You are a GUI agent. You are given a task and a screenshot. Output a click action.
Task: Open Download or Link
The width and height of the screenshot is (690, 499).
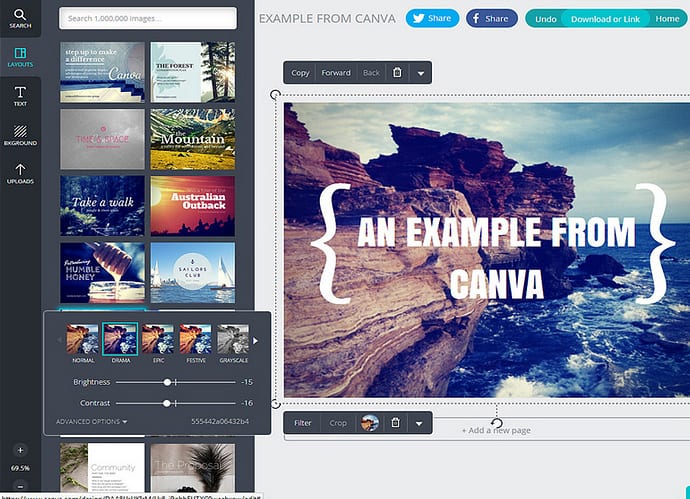pyautogui.click(x=605, y=19)
